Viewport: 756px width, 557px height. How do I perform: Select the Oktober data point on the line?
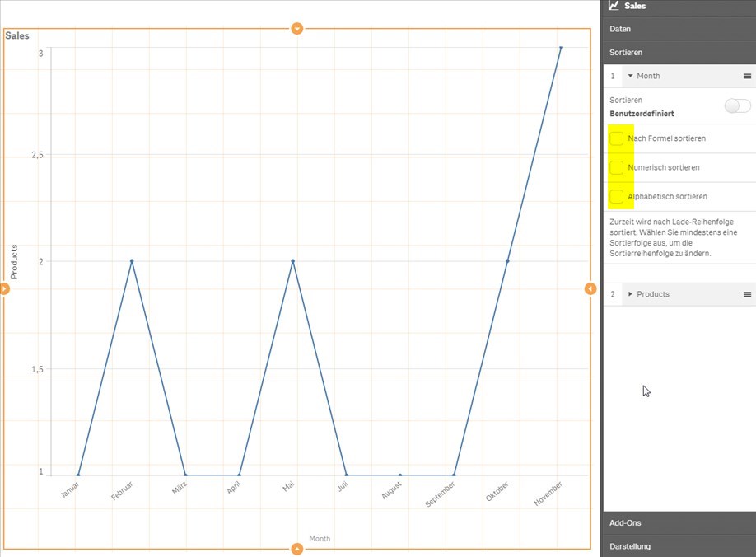[507, 261]
